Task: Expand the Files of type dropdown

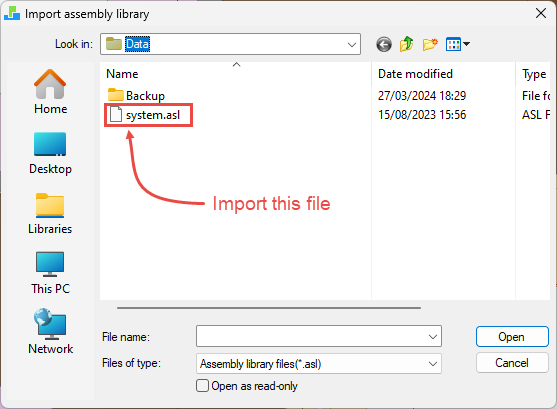Action: click(319, 364)
